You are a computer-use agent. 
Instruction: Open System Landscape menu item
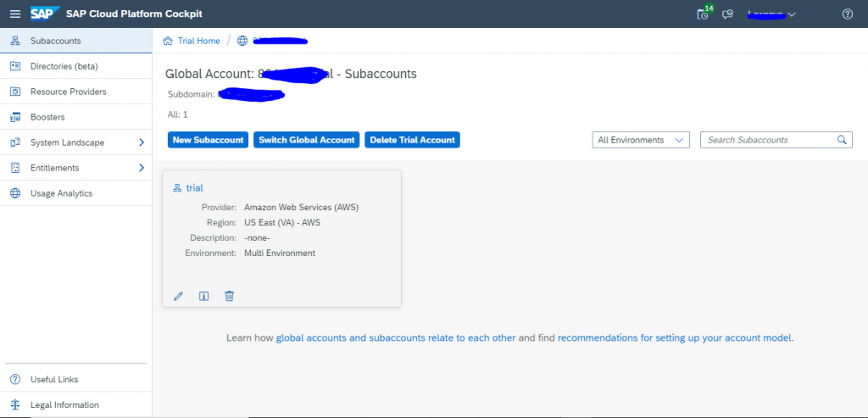click(x=75, y=142)
